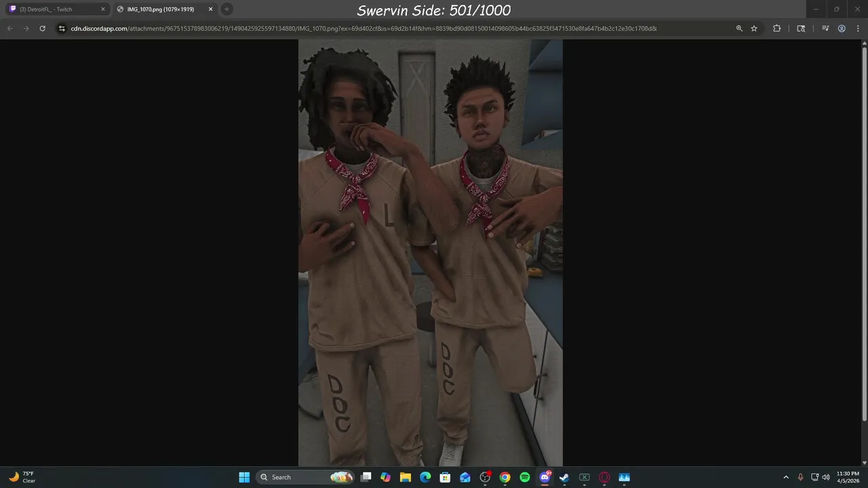Viewport: 868px width, 488px height.
Task: Open Outlook from the taskbar
Action: coord(465,477)
